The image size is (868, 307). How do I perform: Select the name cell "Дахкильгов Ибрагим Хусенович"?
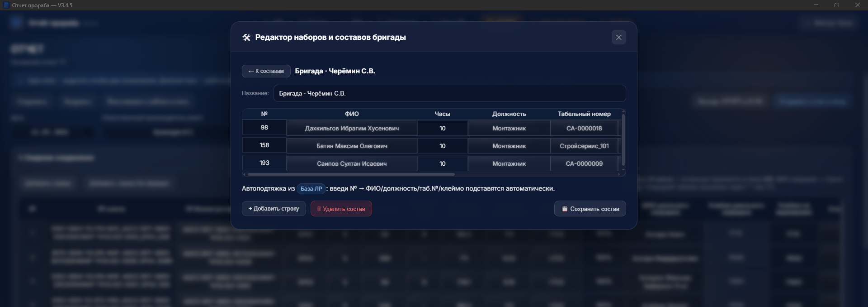coord(352,129)
